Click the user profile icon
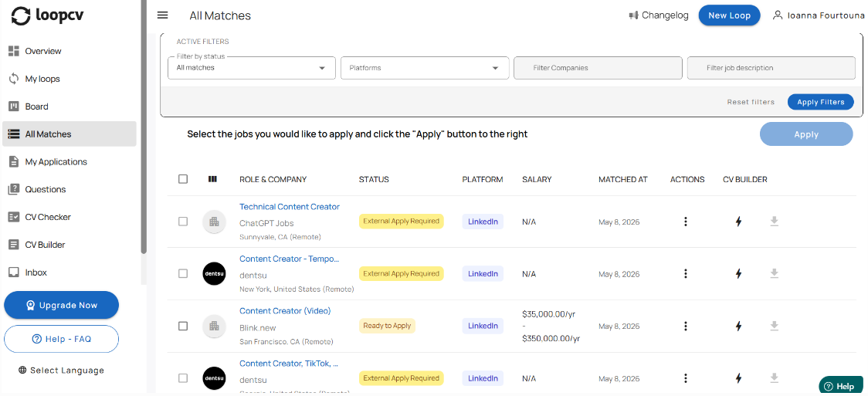 [x=778, y=15]
